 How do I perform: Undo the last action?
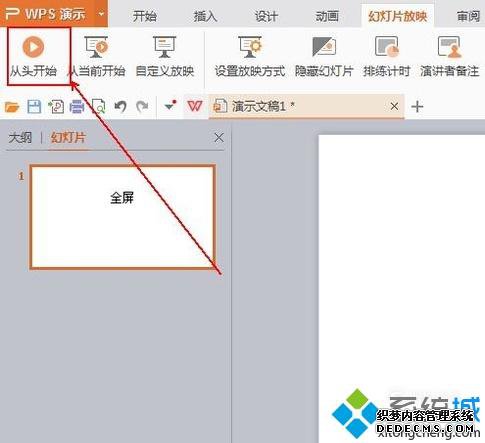point(120,107)
